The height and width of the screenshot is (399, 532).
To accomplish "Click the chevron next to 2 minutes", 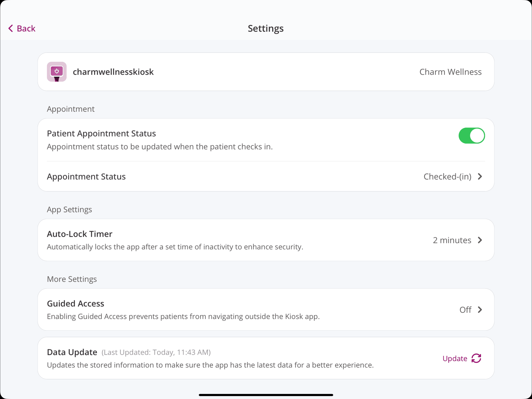I will click(x=480, y=240).
